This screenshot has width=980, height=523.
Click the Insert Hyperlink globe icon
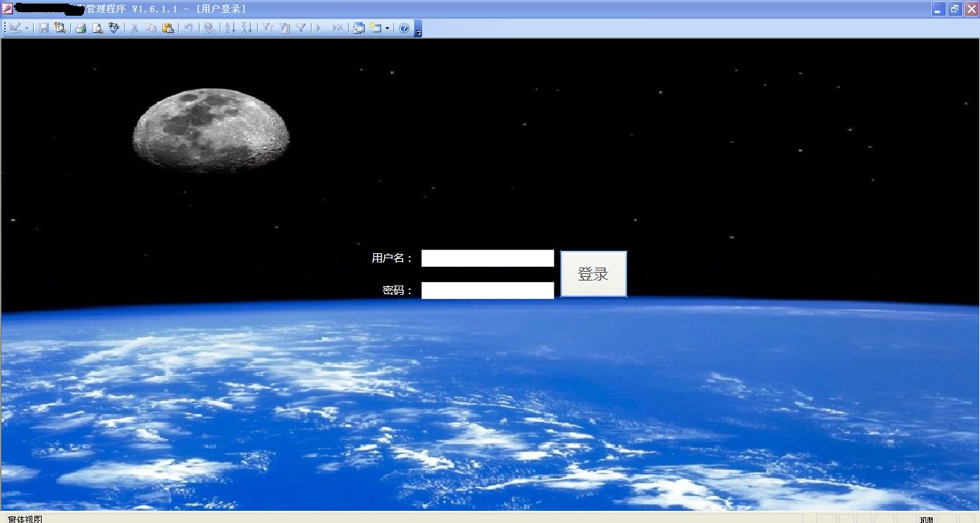[x=209, y=28]
